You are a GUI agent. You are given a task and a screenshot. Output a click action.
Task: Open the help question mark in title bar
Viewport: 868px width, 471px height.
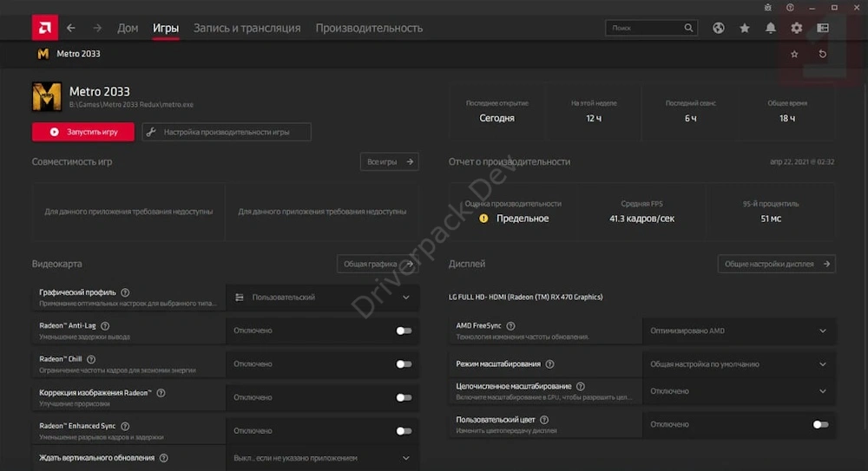pos(790,8)
